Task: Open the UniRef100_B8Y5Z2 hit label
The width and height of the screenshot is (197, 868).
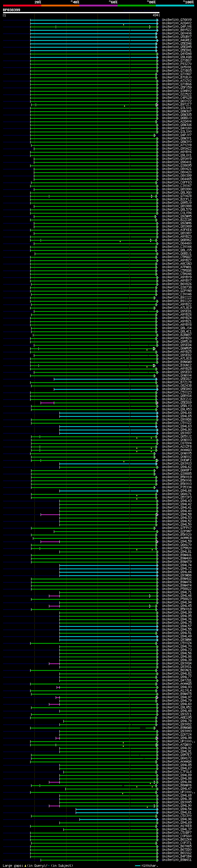Action: pyautogui.click(x=177, y=30)
